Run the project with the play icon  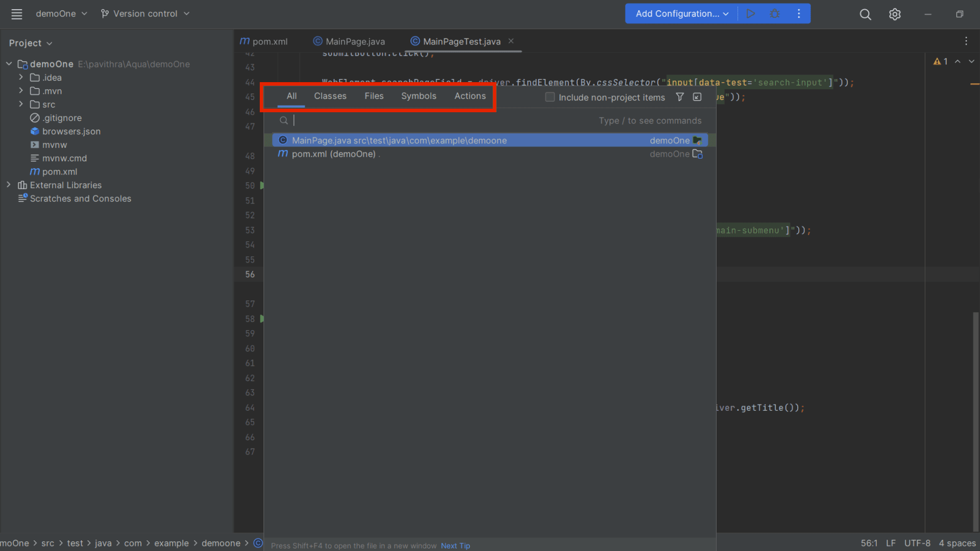(x=751, y=13)
